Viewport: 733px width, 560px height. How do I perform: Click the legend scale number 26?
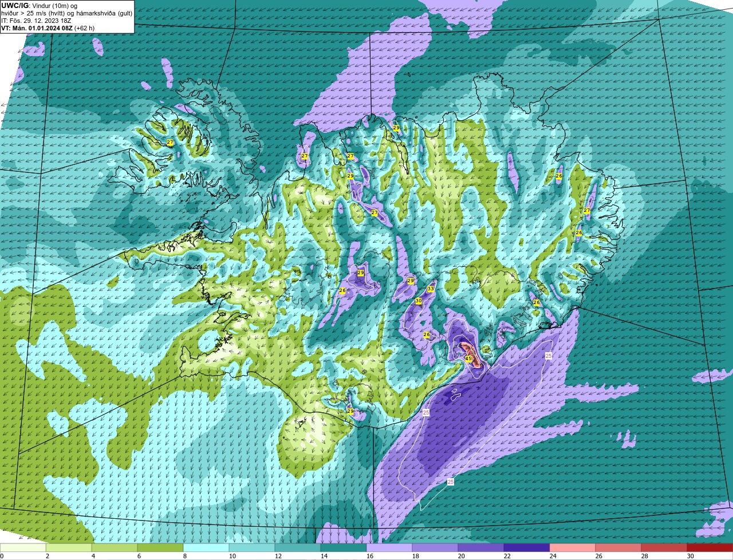599,556
